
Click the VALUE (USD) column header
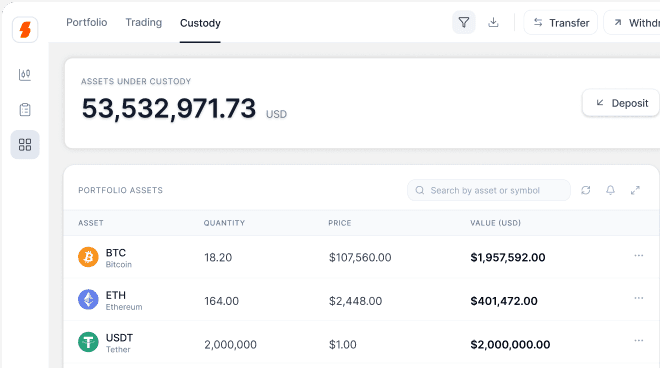pos(495,223)
